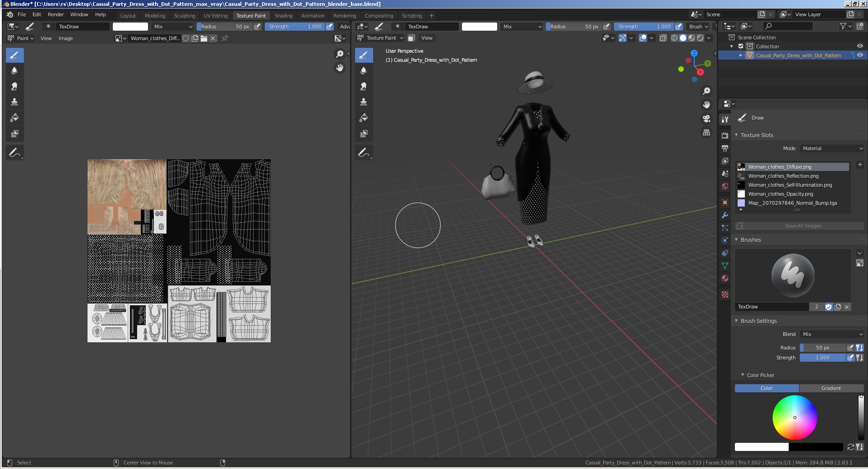
Task: Add a new texture paint slot
Action: [x=860, y=165]
